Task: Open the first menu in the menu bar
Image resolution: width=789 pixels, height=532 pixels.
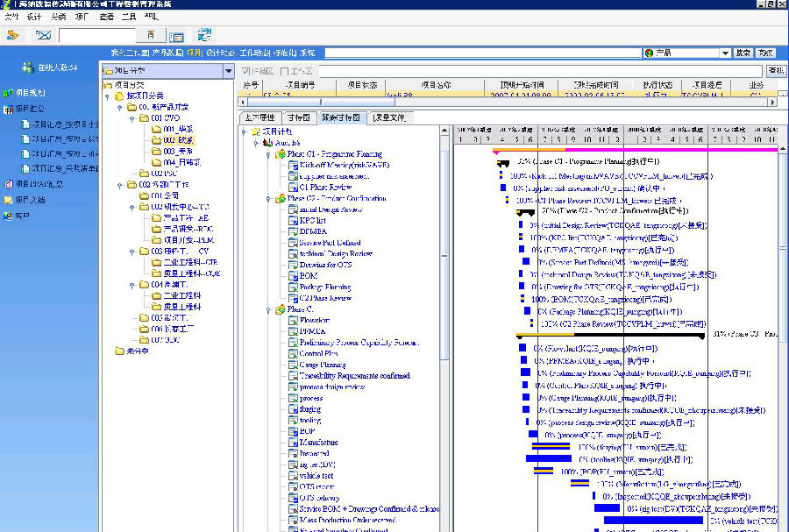Action: 11,17
